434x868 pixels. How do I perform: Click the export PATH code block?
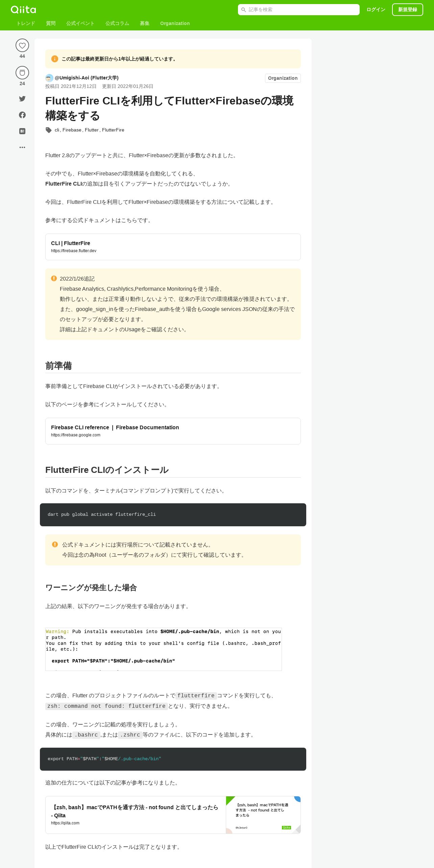[x=173, y=759]
